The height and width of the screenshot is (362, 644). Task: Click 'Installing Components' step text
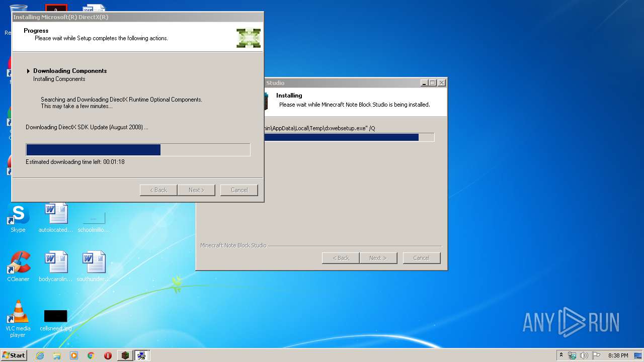[59, 79]
